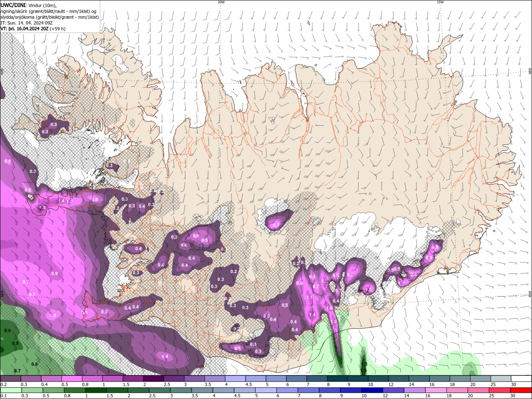Select the line starting with 'rigning/skúrir'
Image resolution: width=532 pixels, height=399 pixels.
pyautogui.click(x=48, y=11)
